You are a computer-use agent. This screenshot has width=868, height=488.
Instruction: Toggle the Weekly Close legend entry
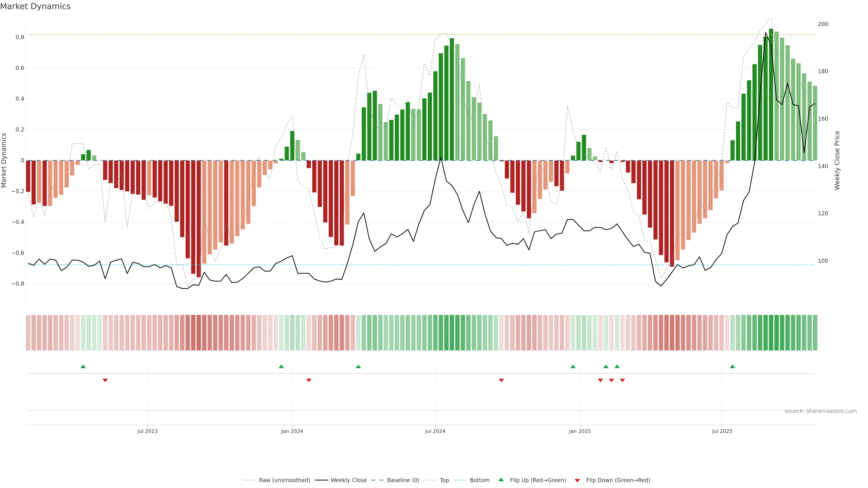point(348,480)
